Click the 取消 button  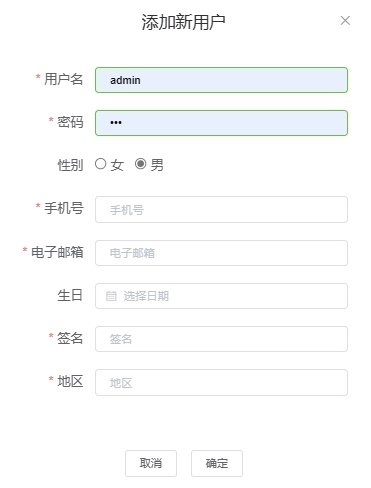click(x=151, y=463)
